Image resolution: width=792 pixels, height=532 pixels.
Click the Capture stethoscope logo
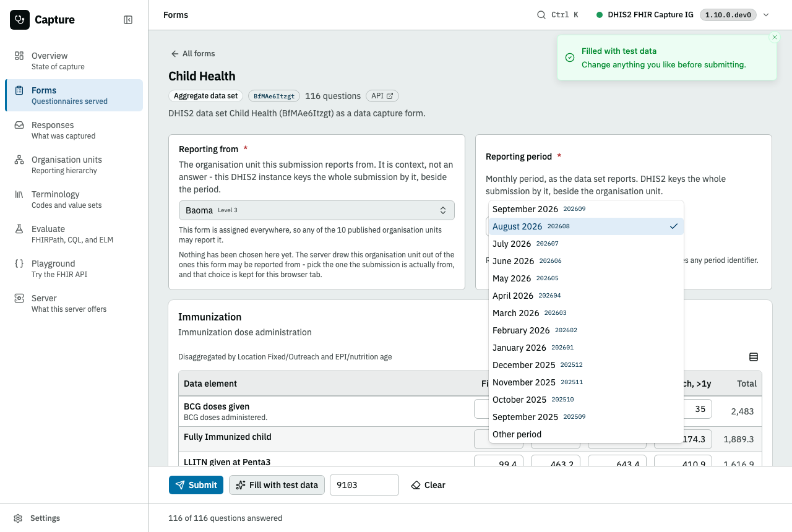coord(20,20)
